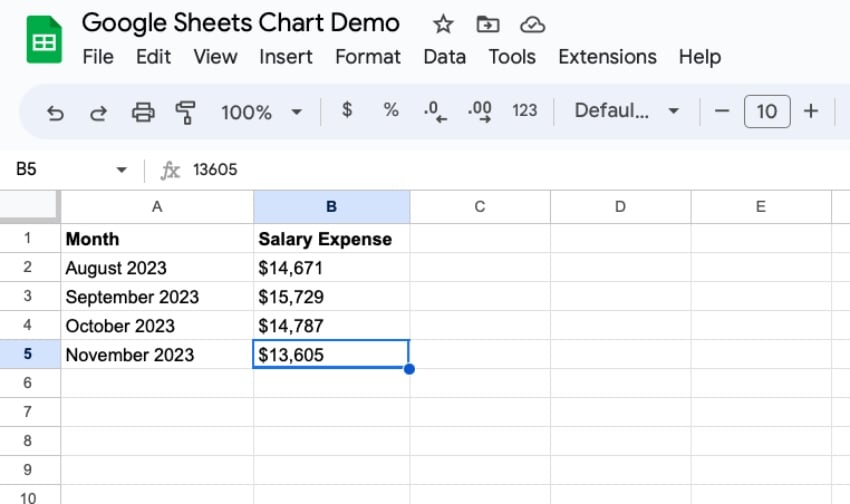850x504 pixels.
Task: Open the Tools menu
Action: [x=512, y=57]
